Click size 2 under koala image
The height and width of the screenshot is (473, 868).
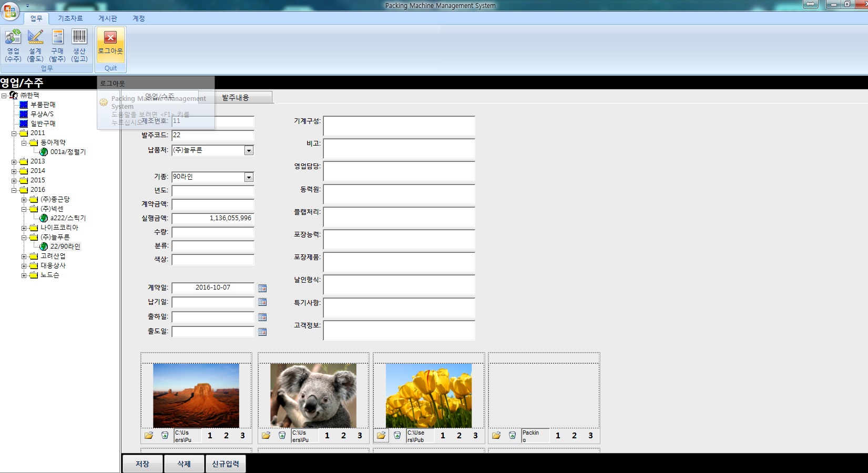pos(343,436)
